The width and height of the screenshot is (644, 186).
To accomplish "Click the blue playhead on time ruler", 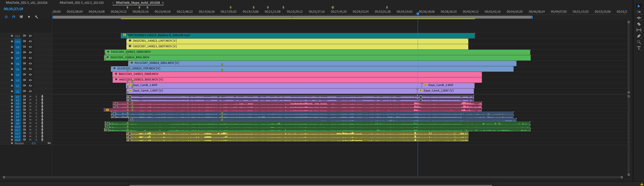I will [418, 14].
